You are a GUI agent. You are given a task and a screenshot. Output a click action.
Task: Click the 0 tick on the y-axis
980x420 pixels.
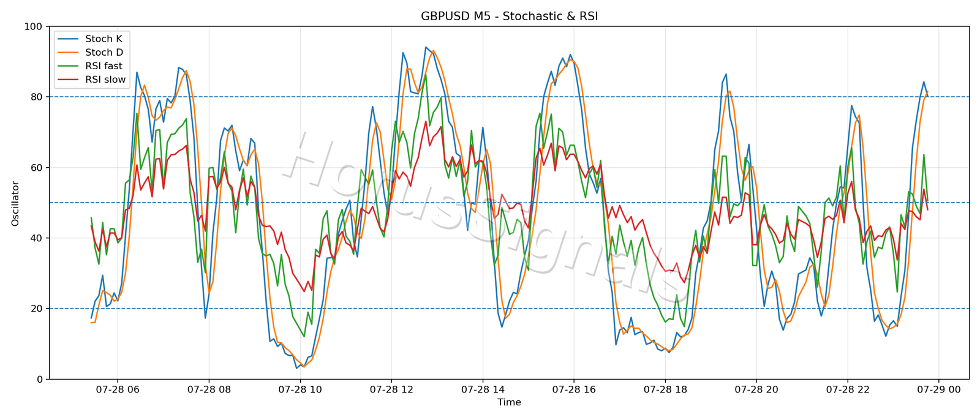(x=39, y=379)
